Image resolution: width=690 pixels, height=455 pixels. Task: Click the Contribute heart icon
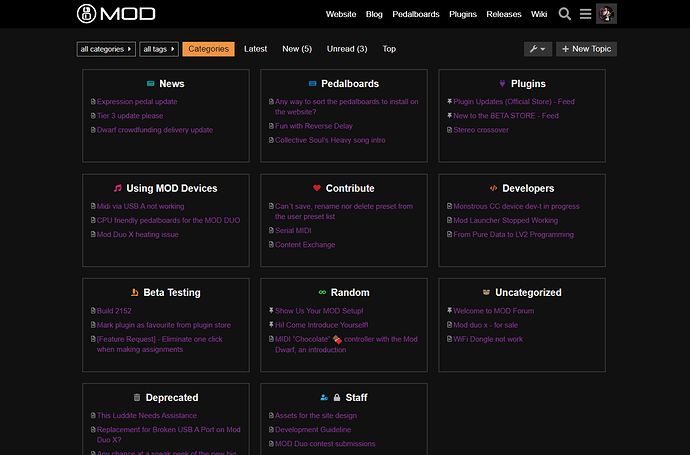point(317,188)
